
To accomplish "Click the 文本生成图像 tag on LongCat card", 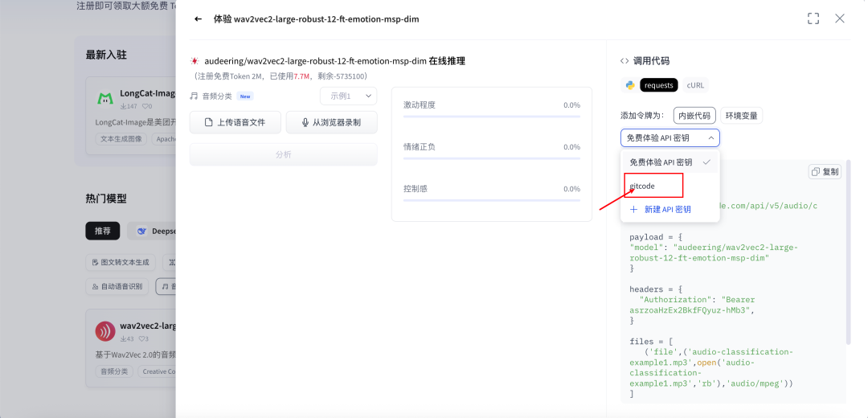I will pyautogui.click(x=121, y=139).
